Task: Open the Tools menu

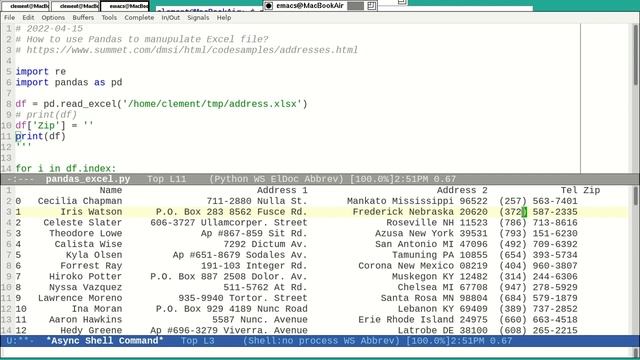Action: point(109,18)
